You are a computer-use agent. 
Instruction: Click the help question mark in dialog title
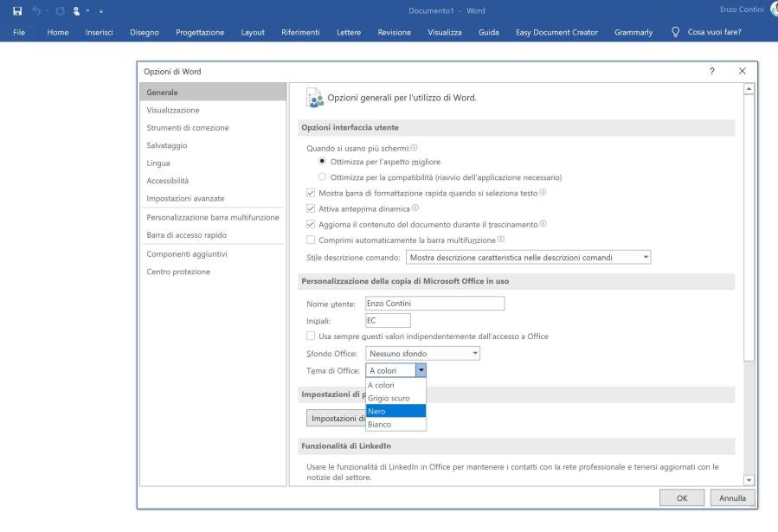pyautogui.click(x=711, y=71)
